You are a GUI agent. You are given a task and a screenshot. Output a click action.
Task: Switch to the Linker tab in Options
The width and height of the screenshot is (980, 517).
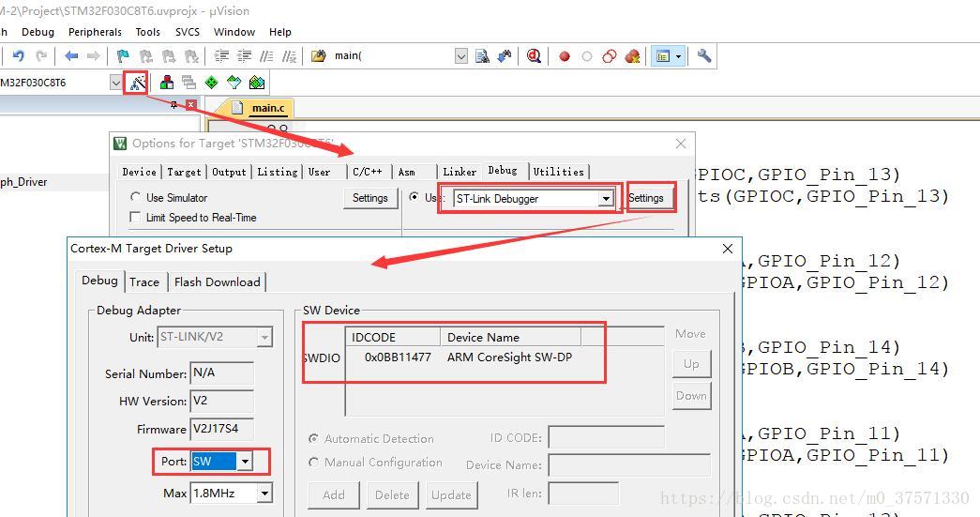point(460,172)
